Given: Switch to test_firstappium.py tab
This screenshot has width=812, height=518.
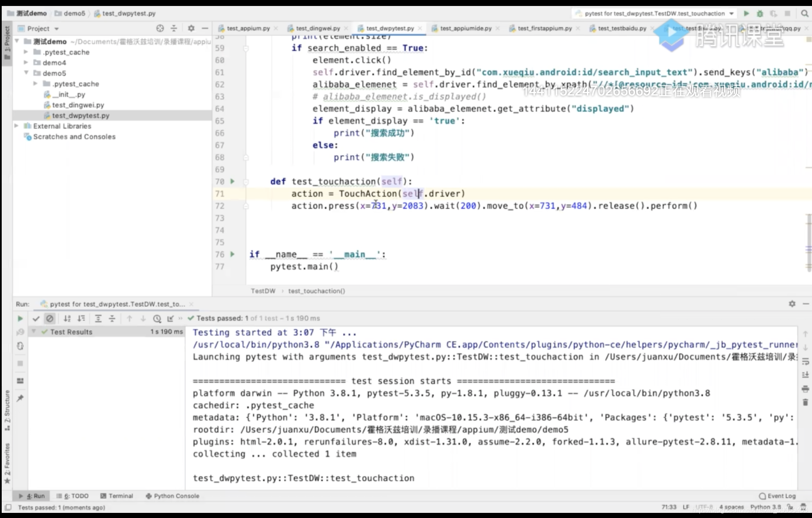Looking at the screenshot, I should tap(545, 29).
